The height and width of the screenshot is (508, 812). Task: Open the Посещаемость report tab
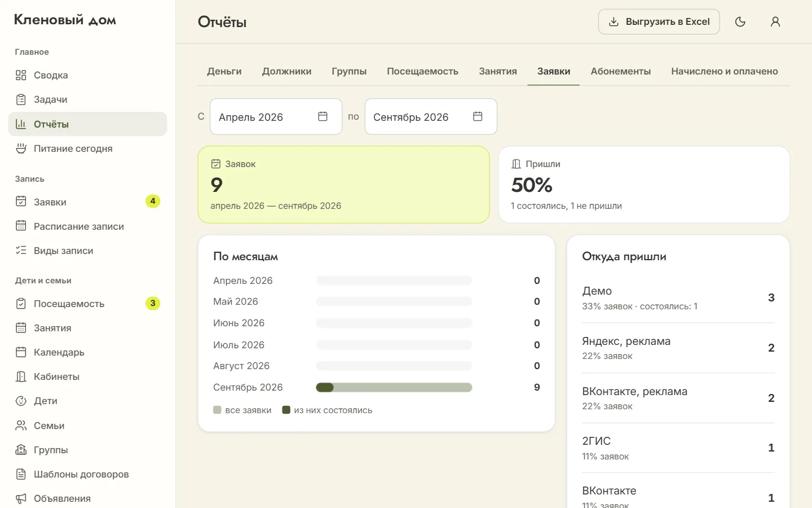tap(422, 71)
